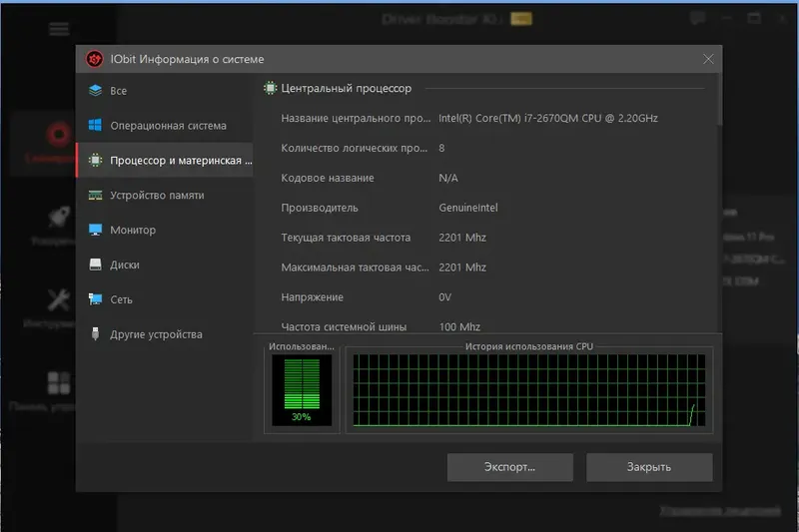Click the disk drive icon
799x532 pixels.
95,265
